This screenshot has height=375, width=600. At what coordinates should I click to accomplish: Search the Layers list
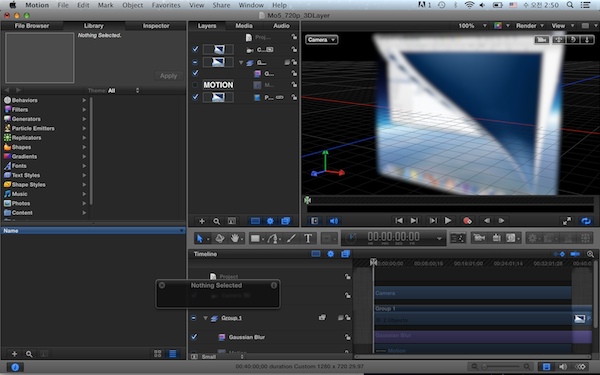(217, 221)
